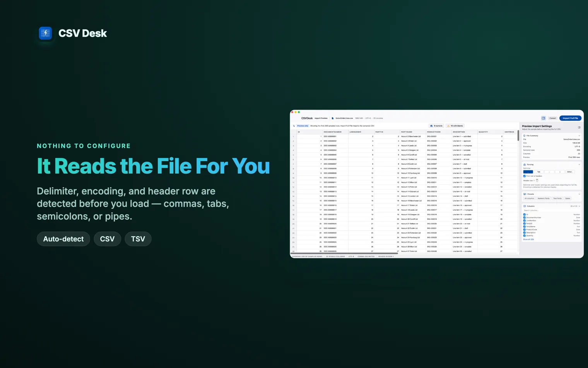Click the COMMA DELIMITED status bar entry

pyautogui.click(x=366, y=256)
